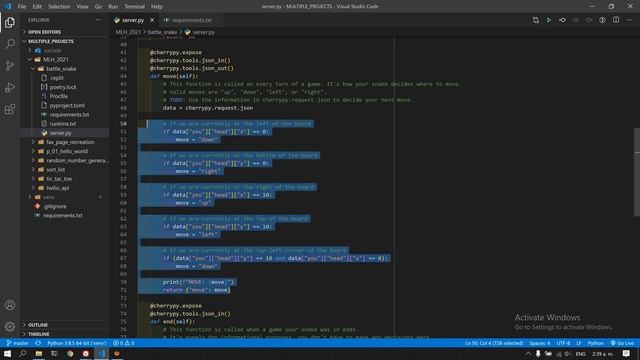
Task: Open the Terminal menu
Action: tap(134, 7)
